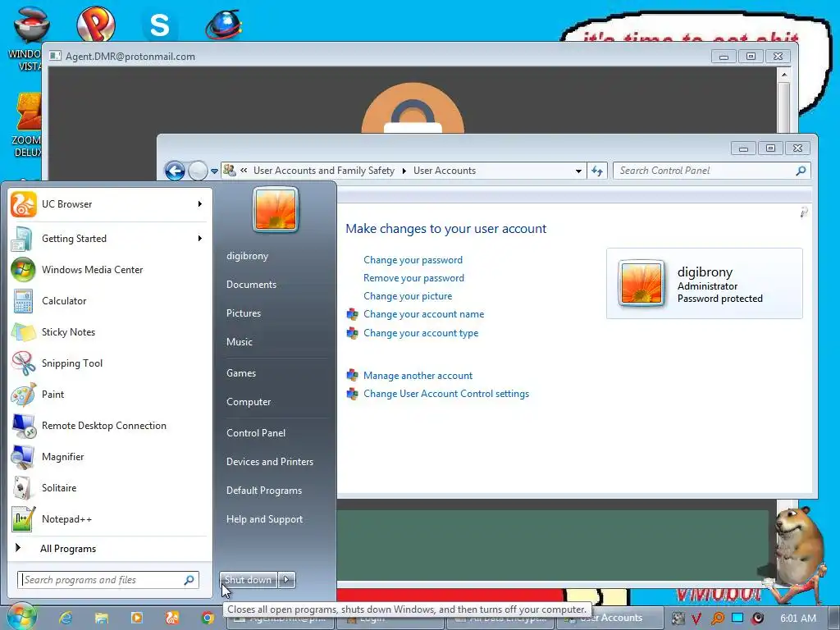Viewport: 840px width, 630px height.
Task: Click user account picture in Start menu
Action: click(276, 209)
